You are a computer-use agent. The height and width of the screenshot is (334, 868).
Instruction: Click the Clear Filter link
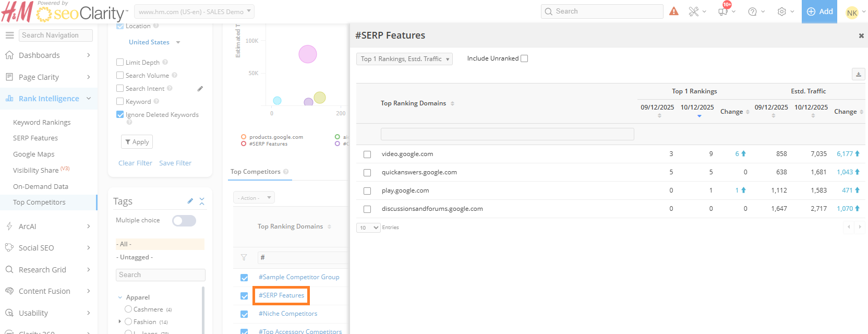click(135, 163)
